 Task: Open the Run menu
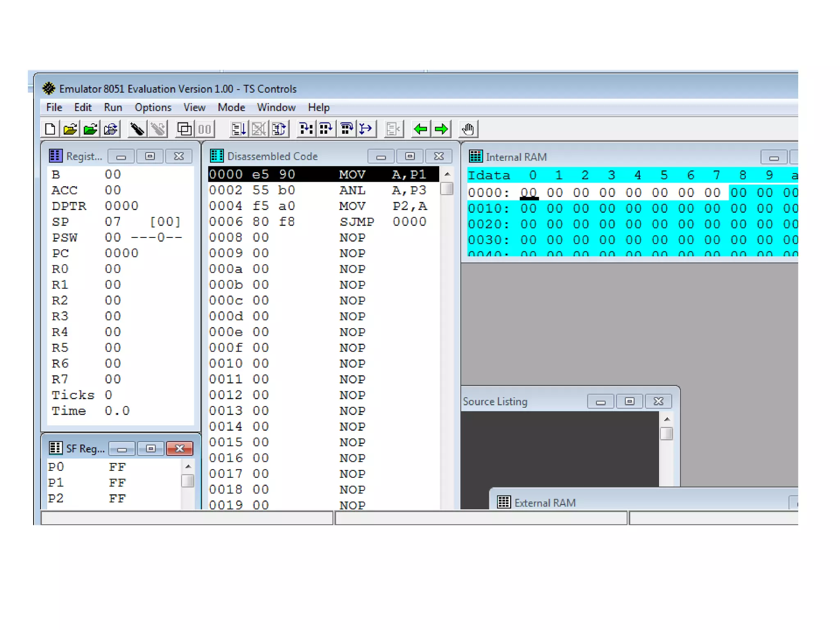coord(113,107)
